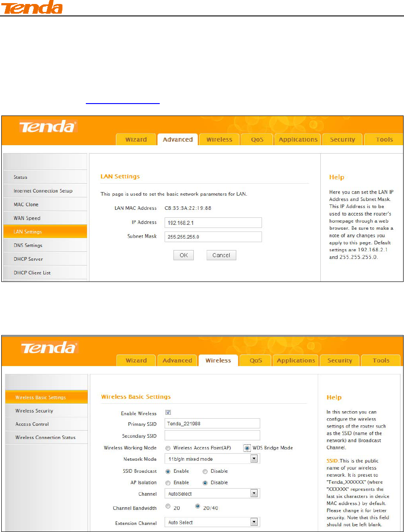Open Tools tab in LAN Settings panel
This screenshot has width=404, height=532.
point(384,139)
